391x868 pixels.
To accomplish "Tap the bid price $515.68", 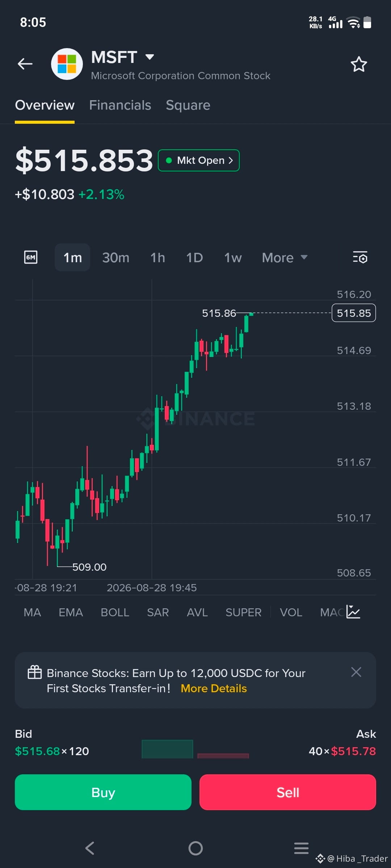I will (x=37, y=751).
